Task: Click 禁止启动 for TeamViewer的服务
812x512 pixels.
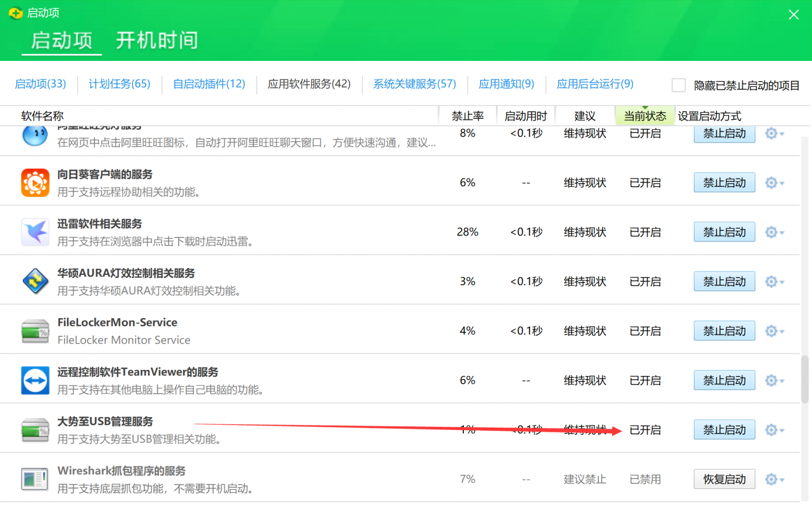Action: click(724, 380)
